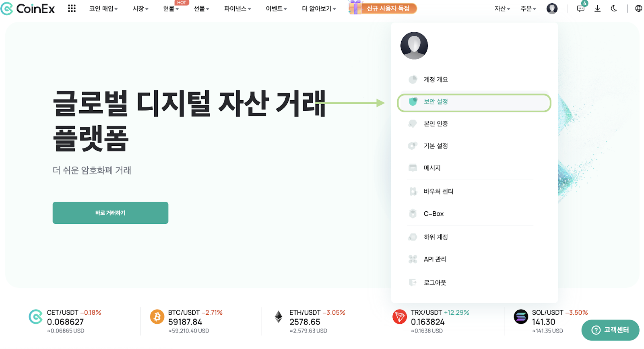Choose API 관리 from profile menu
The image size is (644, 349).
pos(435,259)
